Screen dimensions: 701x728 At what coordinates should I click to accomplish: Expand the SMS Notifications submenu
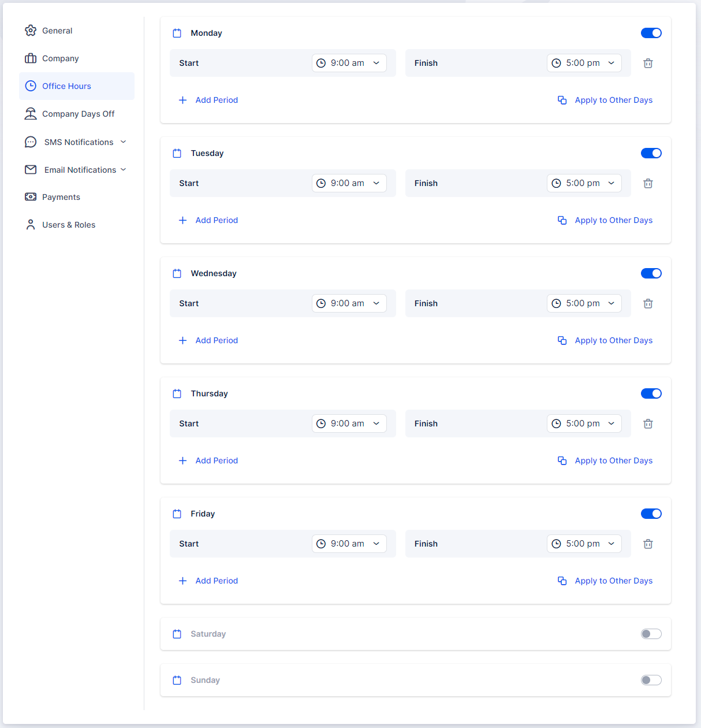(x=123, y=142)
